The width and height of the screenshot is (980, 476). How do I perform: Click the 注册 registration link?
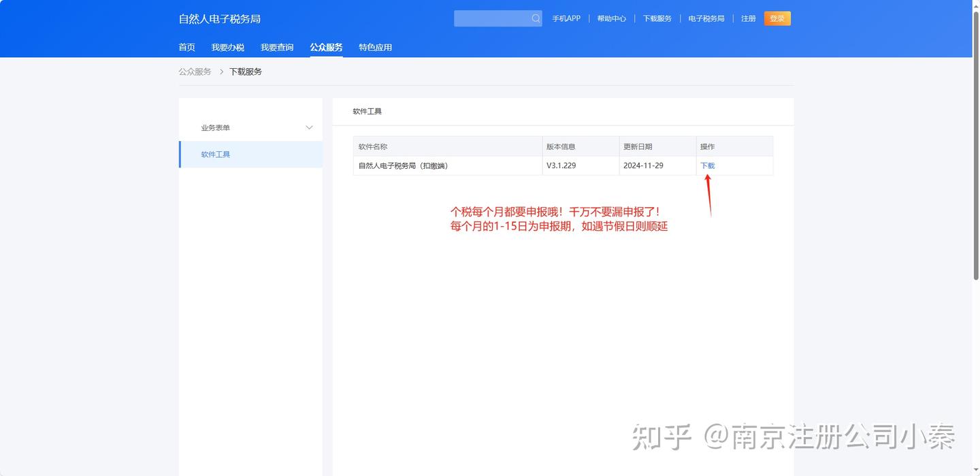coord(748,18)
